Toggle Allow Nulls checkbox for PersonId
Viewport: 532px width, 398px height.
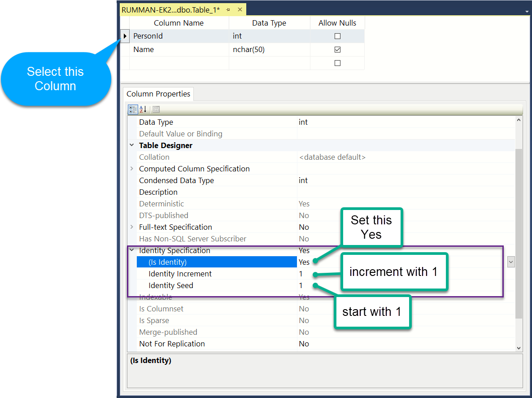coord(337,36)
